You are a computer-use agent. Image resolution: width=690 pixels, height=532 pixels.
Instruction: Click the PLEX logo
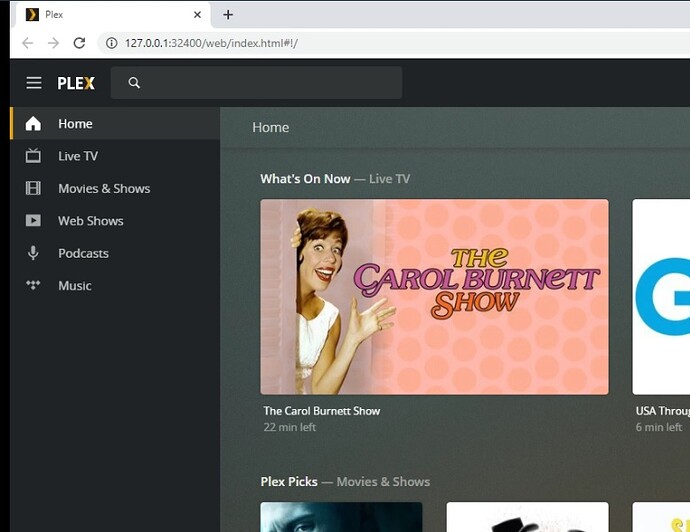coord(76,83)
